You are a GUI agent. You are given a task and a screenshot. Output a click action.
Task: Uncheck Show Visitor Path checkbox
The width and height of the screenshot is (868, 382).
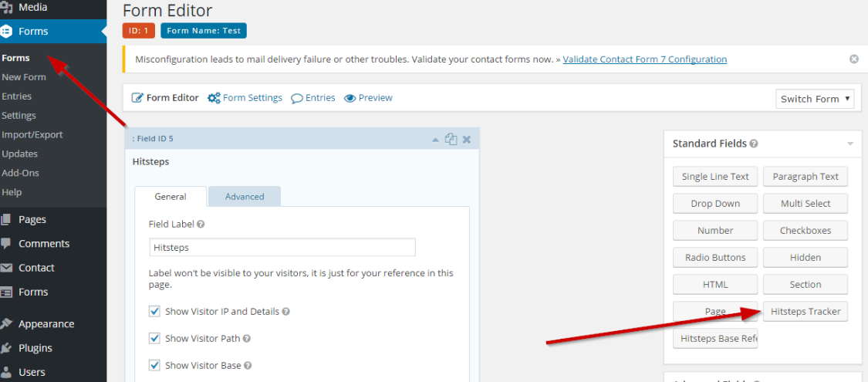click(x=154, y=338)
